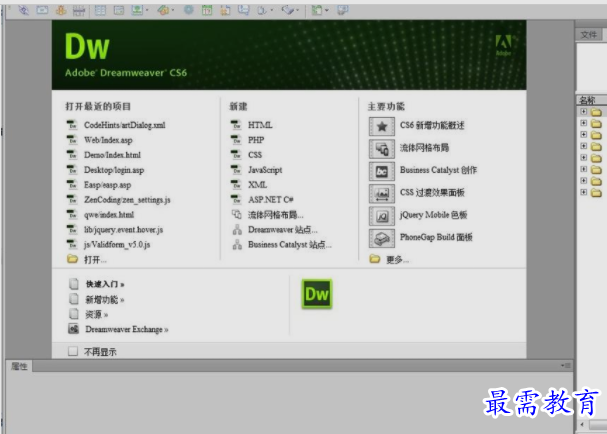Viewport: 607px width, 434px height.
Task: Create a new XML document
Action: 257,185
